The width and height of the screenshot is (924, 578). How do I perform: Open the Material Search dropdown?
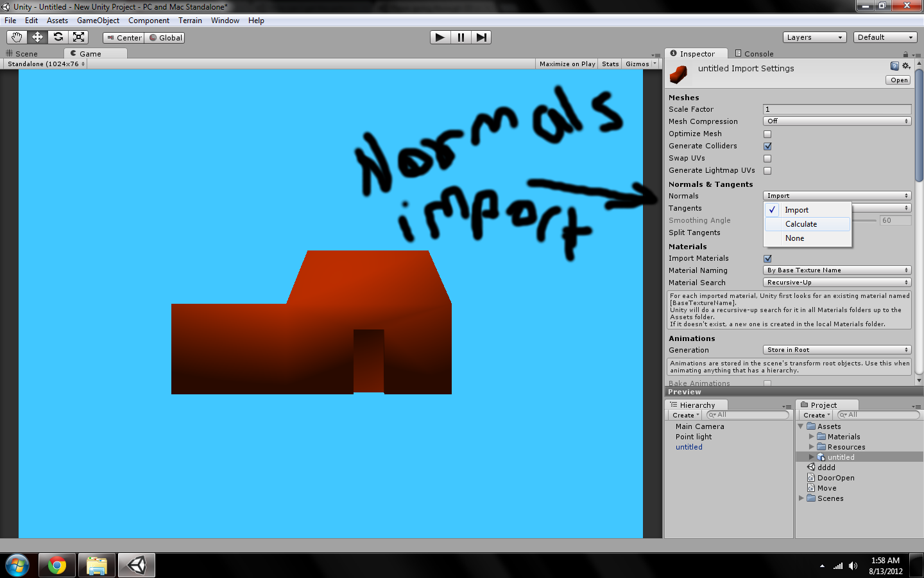pyautogui.click(x=837, y=283)
